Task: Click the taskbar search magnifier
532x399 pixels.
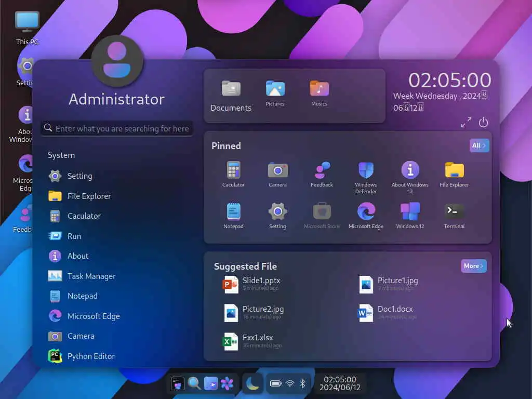Action: [x=194, y=384]
